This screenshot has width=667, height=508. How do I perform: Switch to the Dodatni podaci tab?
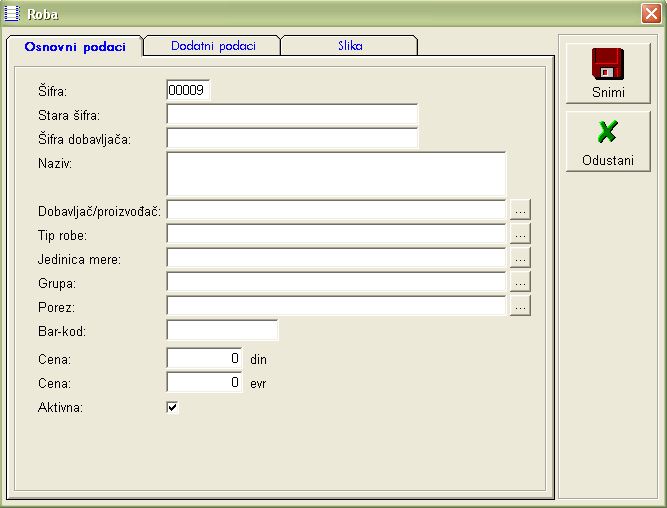(213, 46)
